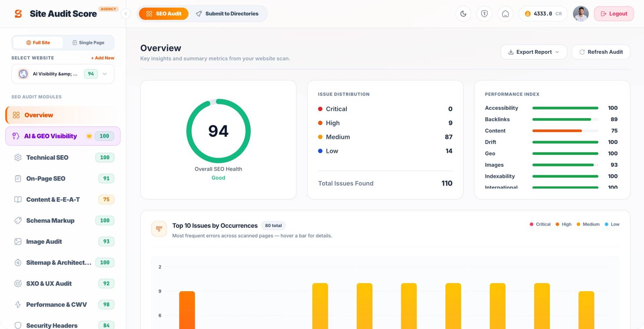Open the AI & GEO Visibility module

pos(63,136)
